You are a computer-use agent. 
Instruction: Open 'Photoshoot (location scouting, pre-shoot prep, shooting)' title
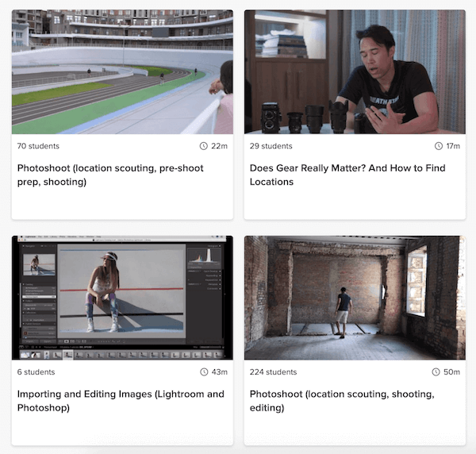point(110,175)
